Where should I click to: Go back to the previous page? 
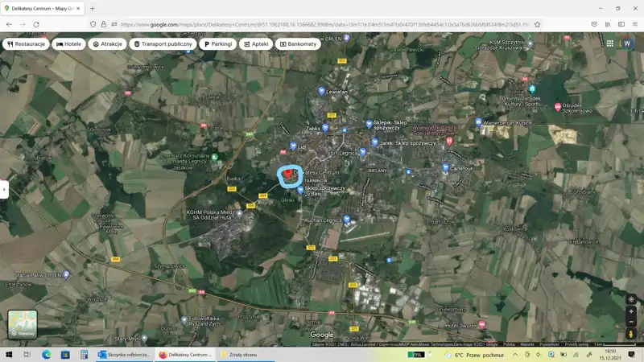coord(9,24)
